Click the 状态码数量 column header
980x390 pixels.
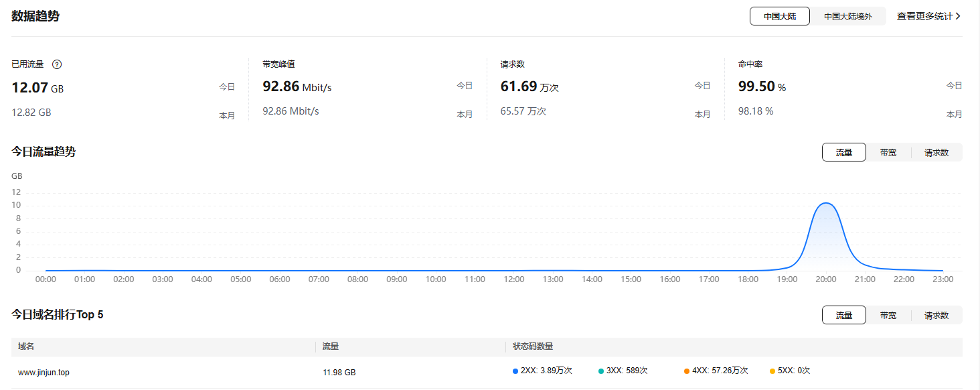tap(532, 346)
